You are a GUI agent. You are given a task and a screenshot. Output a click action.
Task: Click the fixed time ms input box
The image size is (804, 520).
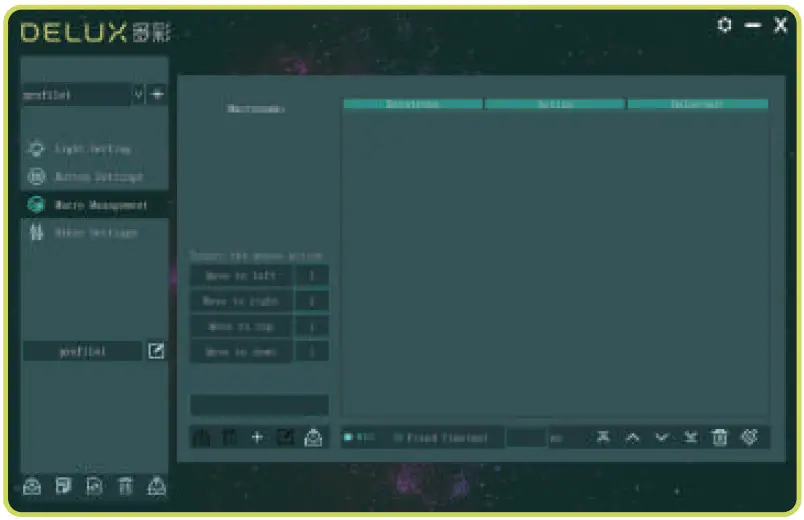coord(526,438)
